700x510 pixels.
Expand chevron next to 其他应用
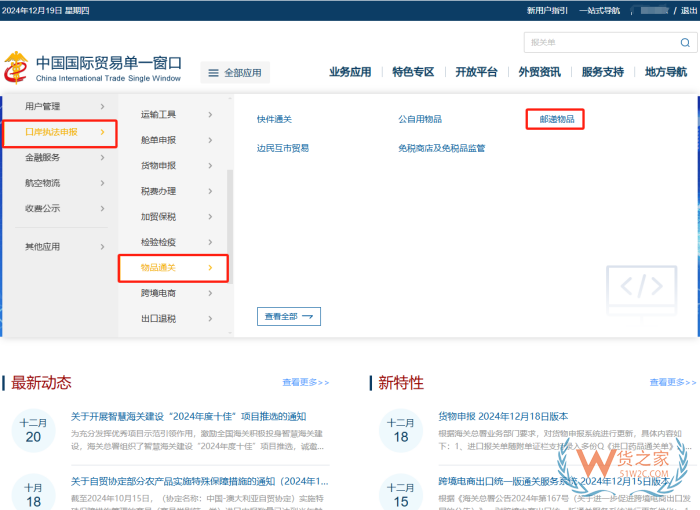click(102, 247)
